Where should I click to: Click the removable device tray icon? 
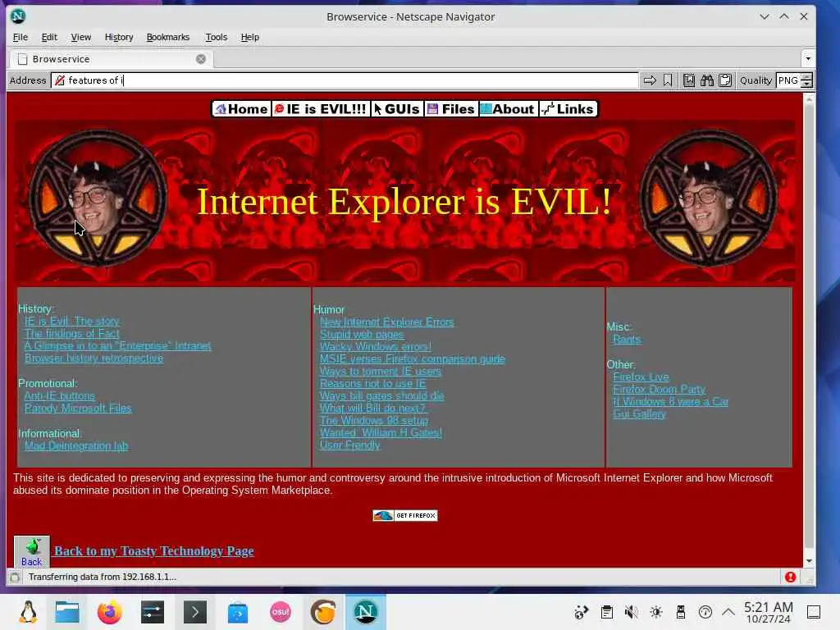tap(680, 612)
